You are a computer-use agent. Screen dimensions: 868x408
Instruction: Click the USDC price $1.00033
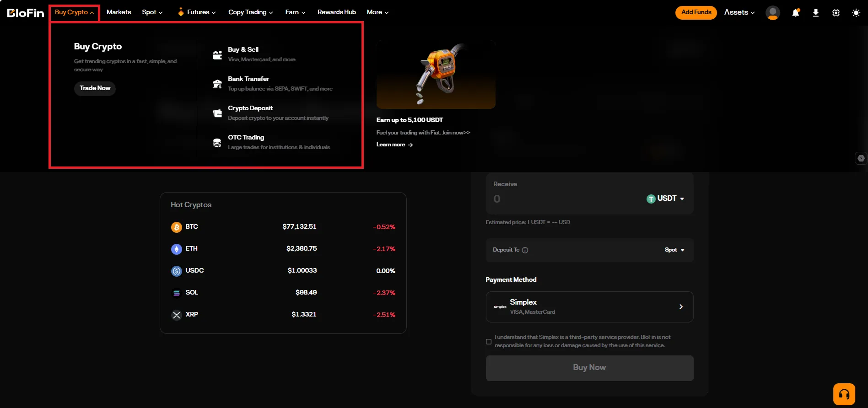click(x=302, y=271)
